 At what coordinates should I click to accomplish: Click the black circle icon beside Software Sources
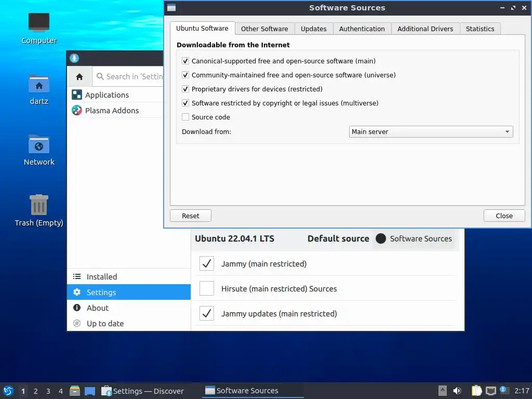[381, 238]
